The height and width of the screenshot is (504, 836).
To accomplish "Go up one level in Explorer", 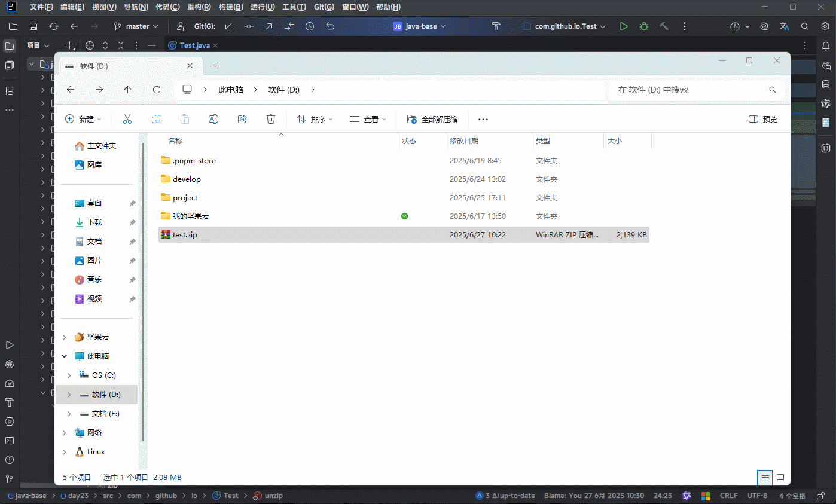I will pos(128,90).
